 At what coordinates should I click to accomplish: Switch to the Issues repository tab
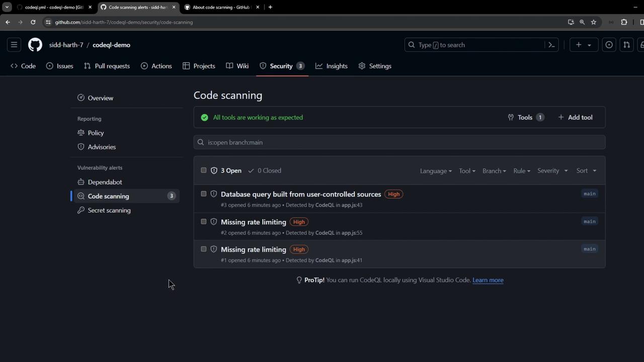coord(60,66)
